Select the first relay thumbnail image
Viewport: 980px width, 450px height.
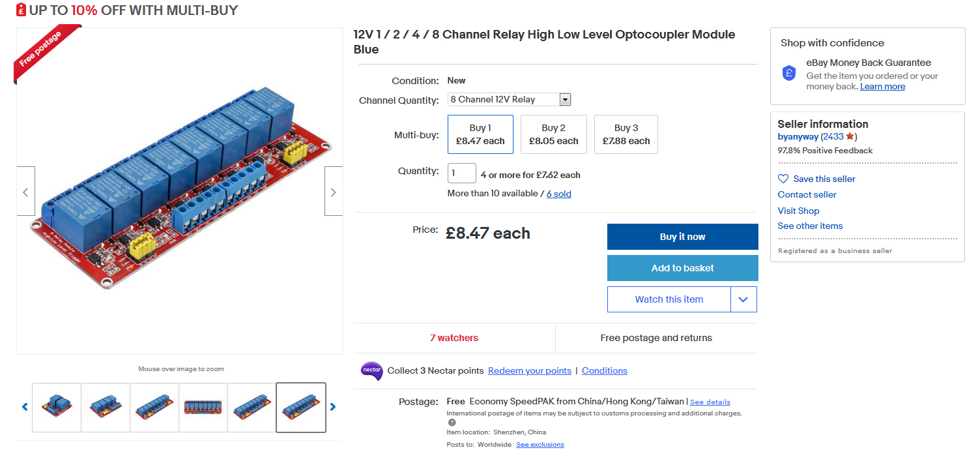point(57,408)
